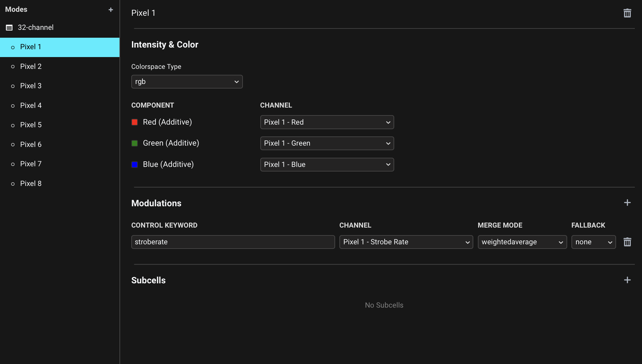Select Pixel 6 in the sidebar
Screen dimensions: 642x364
pos(60,145)
